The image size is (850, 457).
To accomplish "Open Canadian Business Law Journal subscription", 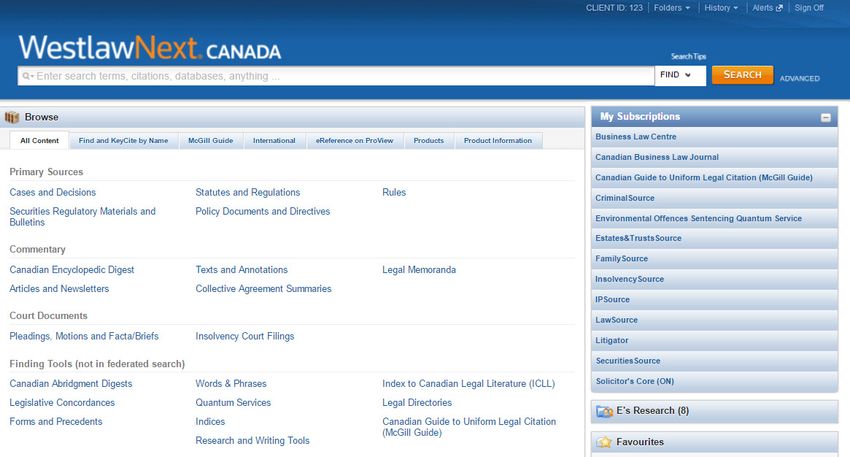I will point(656,157).
